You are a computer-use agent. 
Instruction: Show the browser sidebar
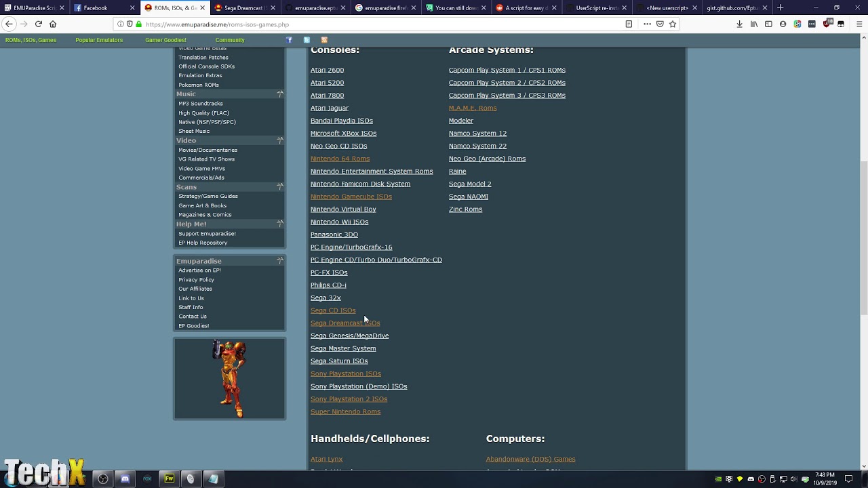click(768, 24)
